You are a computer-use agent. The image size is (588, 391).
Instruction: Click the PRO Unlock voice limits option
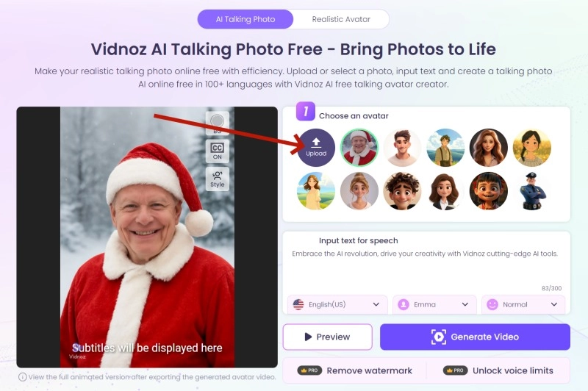[498, 370]
